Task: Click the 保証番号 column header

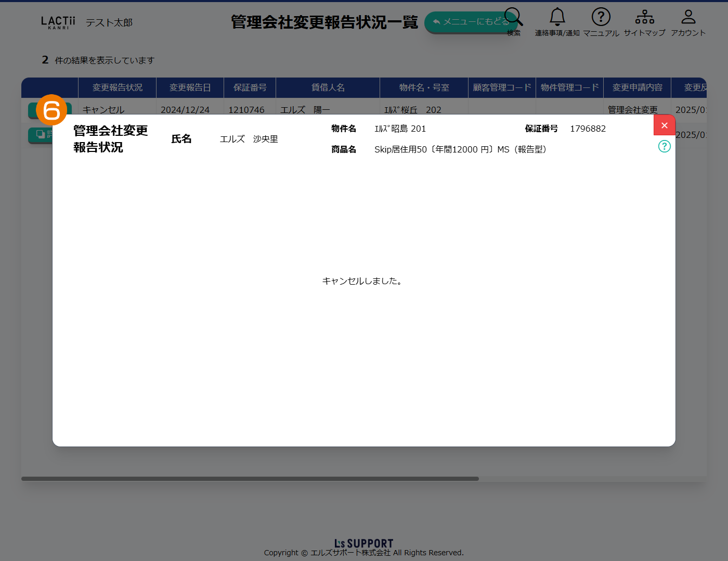Action: 250,87
